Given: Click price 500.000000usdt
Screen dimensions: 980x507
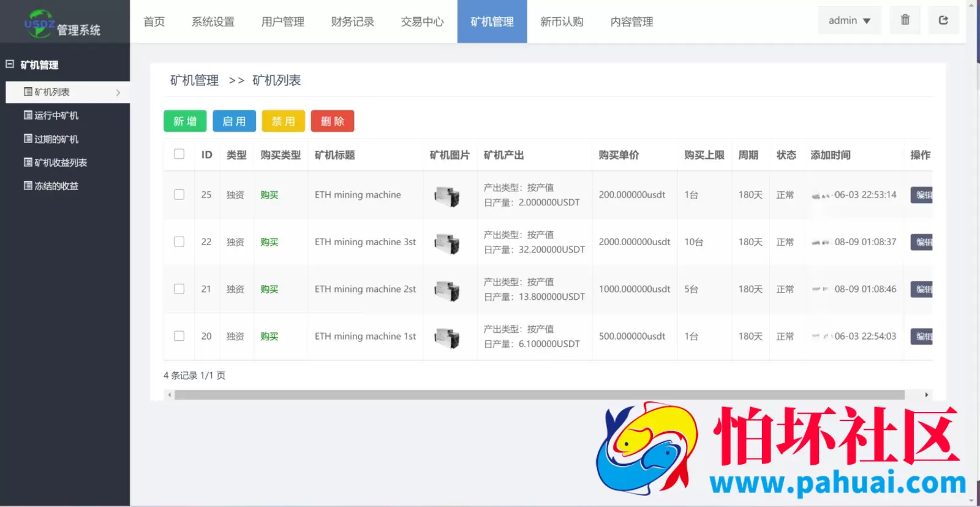Looking at the screenshot, I should tap(632, 337).
